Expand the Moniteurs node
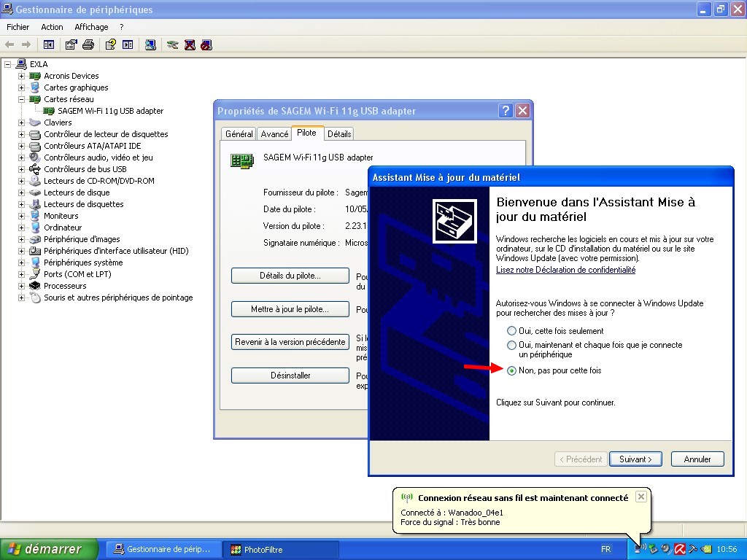Image resolution: width=747 pixels, height=560 pixels. pyautogui.click(x=21, y=216)
